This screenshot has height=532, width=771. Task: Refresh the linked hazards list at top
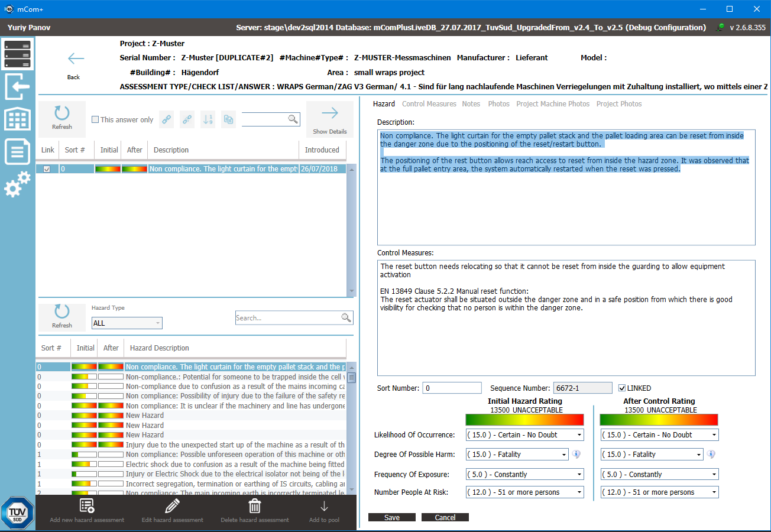click(62, 119)
